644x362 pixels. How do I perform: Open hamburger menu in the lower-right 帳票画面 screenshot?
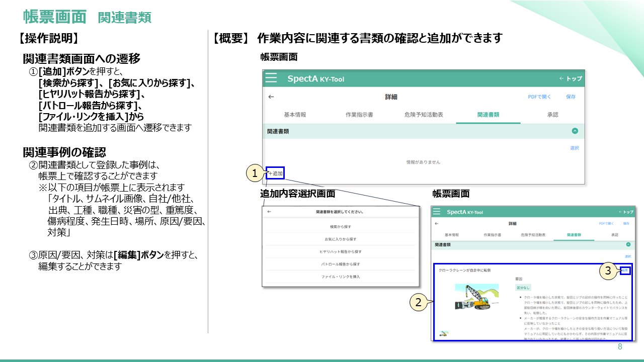pyautogui.click(x=436, y=212)
